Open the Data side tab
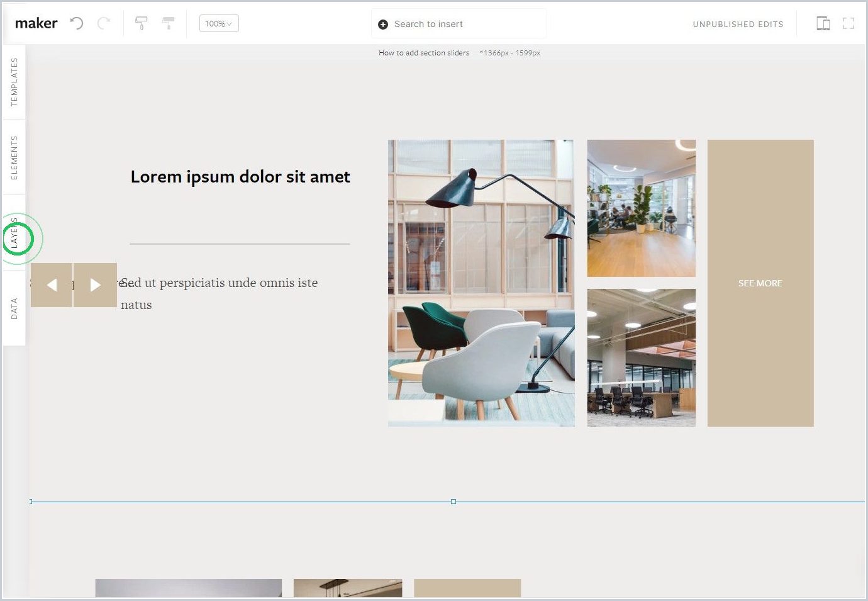 [x=14, y=308]
